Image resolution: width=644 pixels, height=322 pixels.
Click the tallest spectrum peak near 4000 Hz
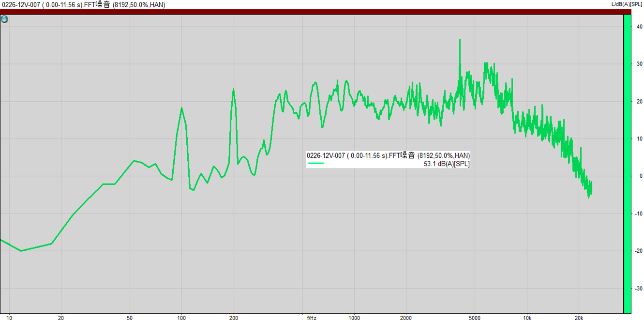tap(460, 41)
